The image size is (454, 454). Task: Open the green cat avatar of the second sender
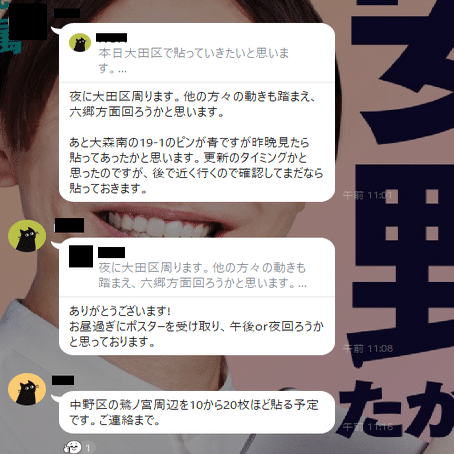[x=27, y=236]
